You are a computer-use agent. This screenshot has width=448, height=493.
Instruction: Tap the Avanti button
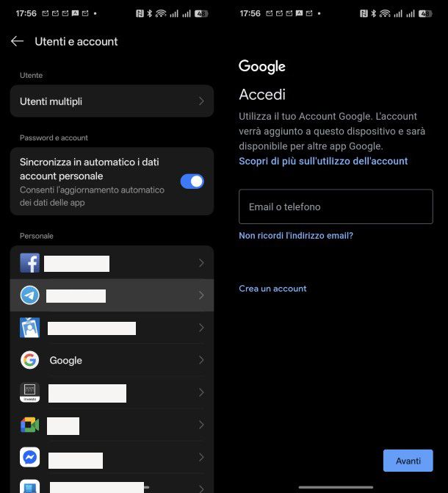[x=408, y=461]
